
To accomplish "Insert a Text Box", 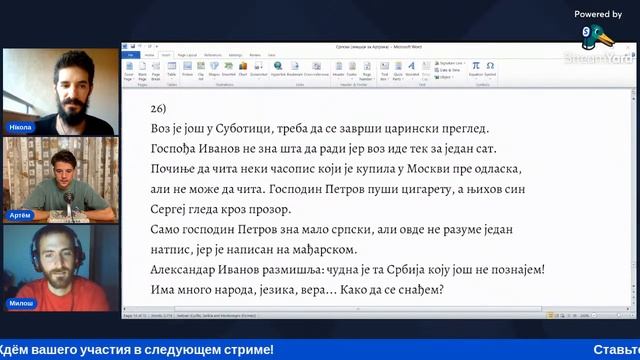I will pyautogui.click(x=384, y=71).
